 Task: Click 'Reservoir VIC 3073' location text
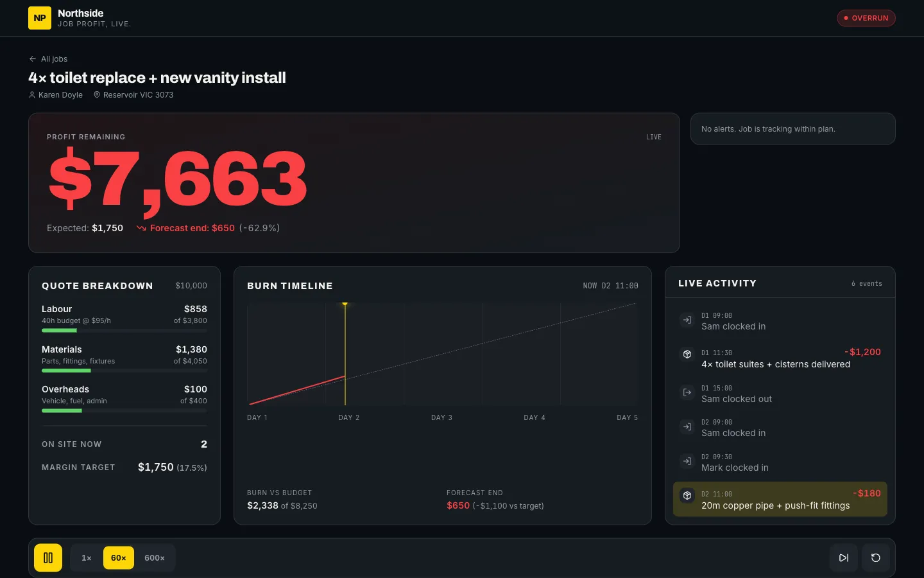click(x=138, y=94)
